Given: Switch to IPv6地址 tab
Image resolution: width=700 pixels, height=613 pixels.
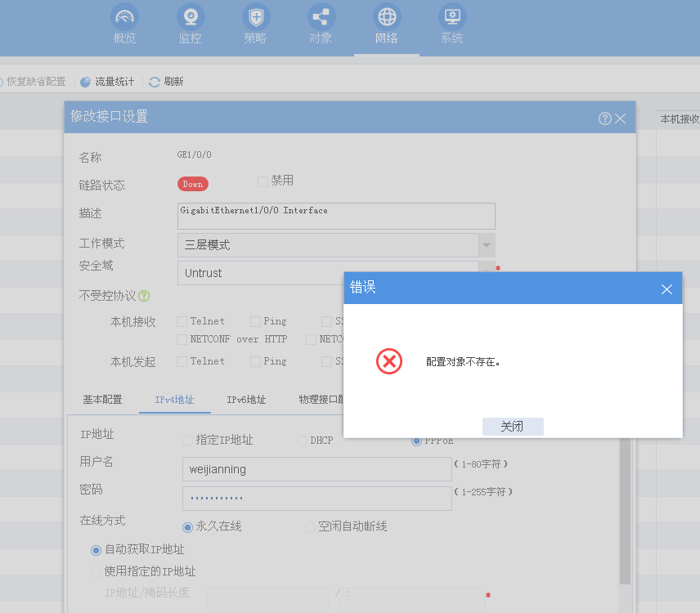Looking at the screenshot, I should (x=246, y=400).
